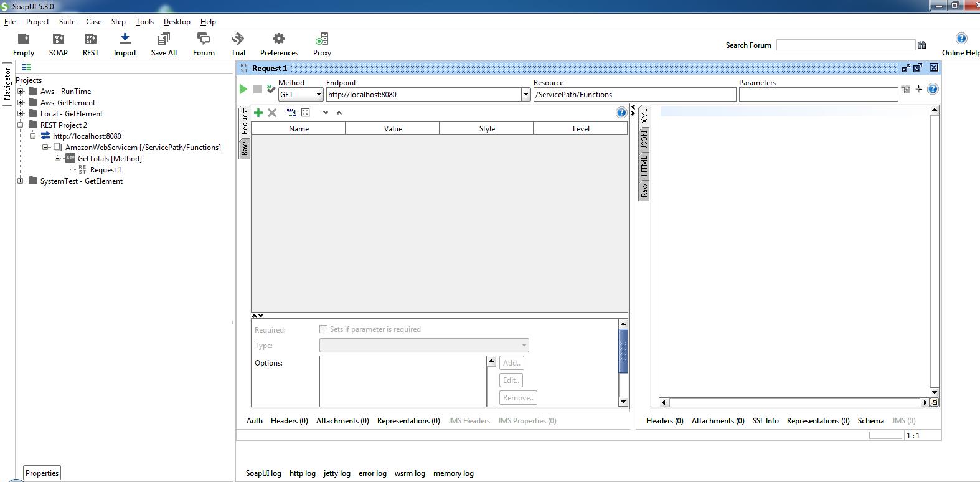Open the File menu
Image resolution: width=980 pixels, height=482 pixels.
pos(10,21)
